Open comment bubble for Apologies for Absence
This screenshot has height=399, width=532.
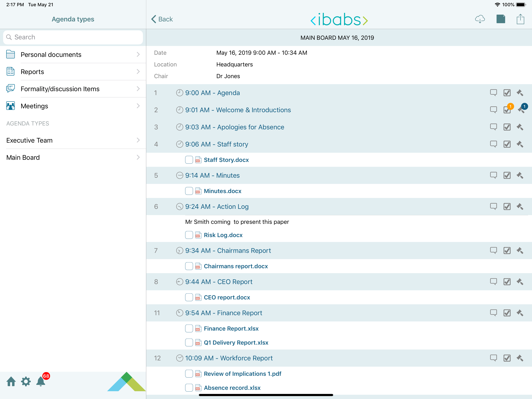(493, 127)
